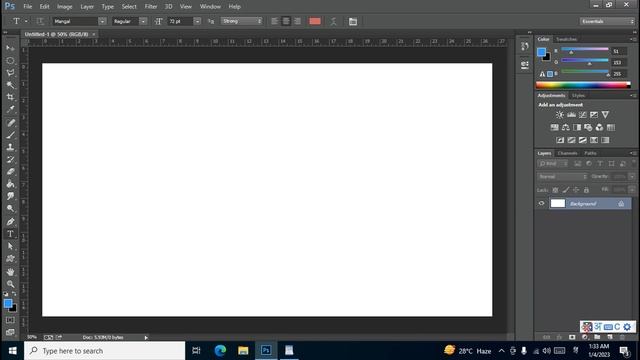This screenshot has width=640, height=360.
Task: Select the Crop tool
Action: pyautogui.click(x=10, y=97)
